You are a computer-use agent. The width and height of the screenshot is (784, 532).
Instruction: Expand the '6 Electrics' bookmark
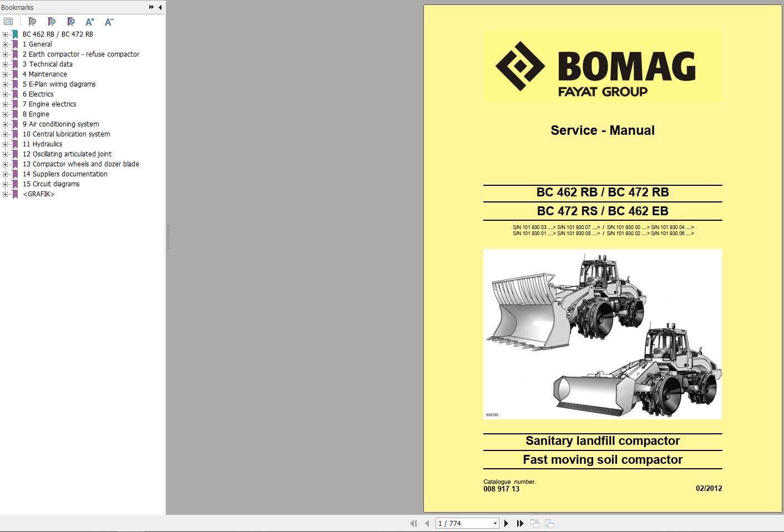click(5, 94)
